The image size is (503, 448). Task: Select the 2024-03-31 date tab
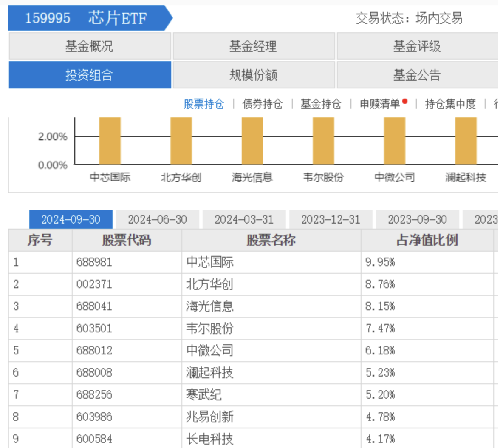click(244, 219)
